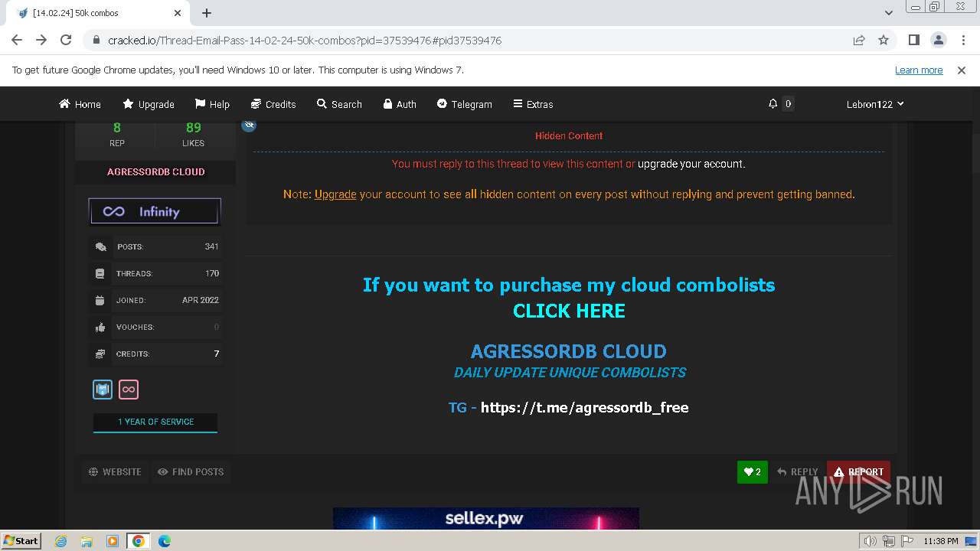Go to Home in site navigation
This screenshot has height=551, width=980.
(80, 104)
